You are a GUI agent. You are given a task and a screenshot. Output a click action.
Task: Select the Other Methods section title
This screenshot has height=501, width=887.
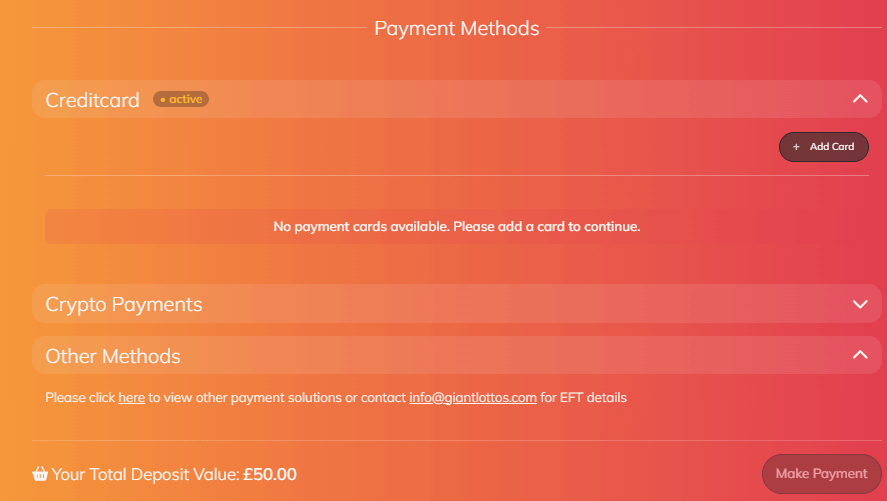[112, 356]
